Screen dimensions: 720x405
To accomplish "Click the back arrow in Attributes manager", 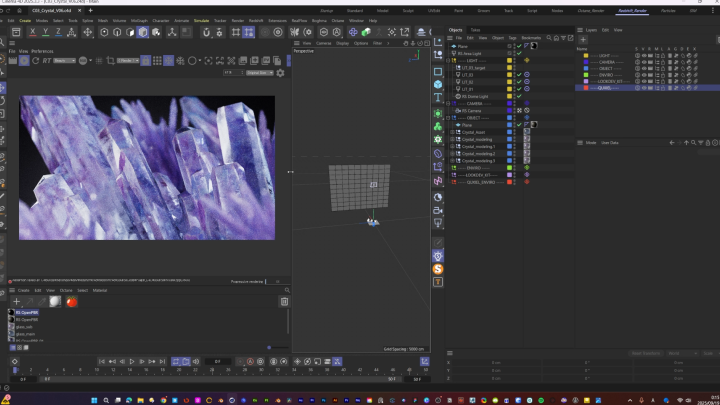I will click(672, 143).
